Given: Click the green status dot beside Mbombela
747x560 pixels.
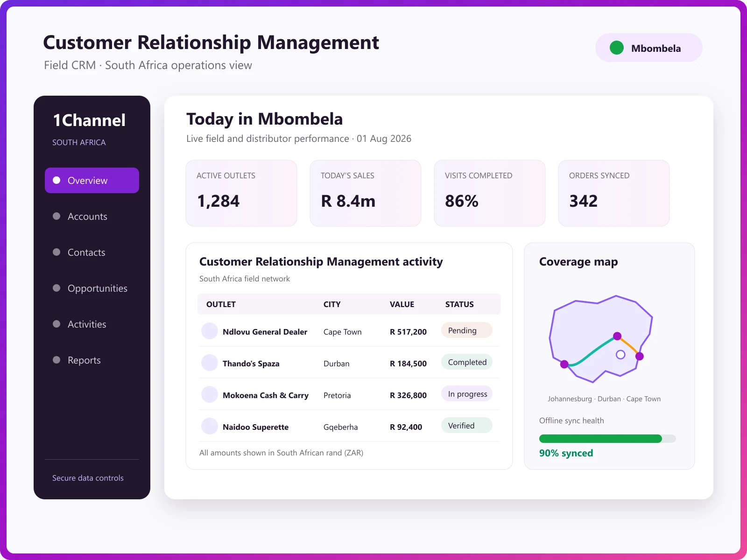Looking at the screenshot, I should tap(617, 48).
